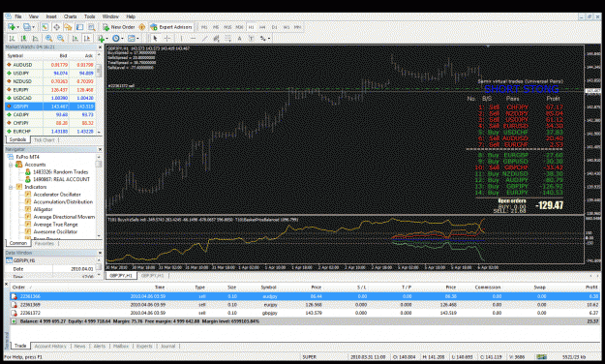Open Account History tab in Terminal

[50, 347]
